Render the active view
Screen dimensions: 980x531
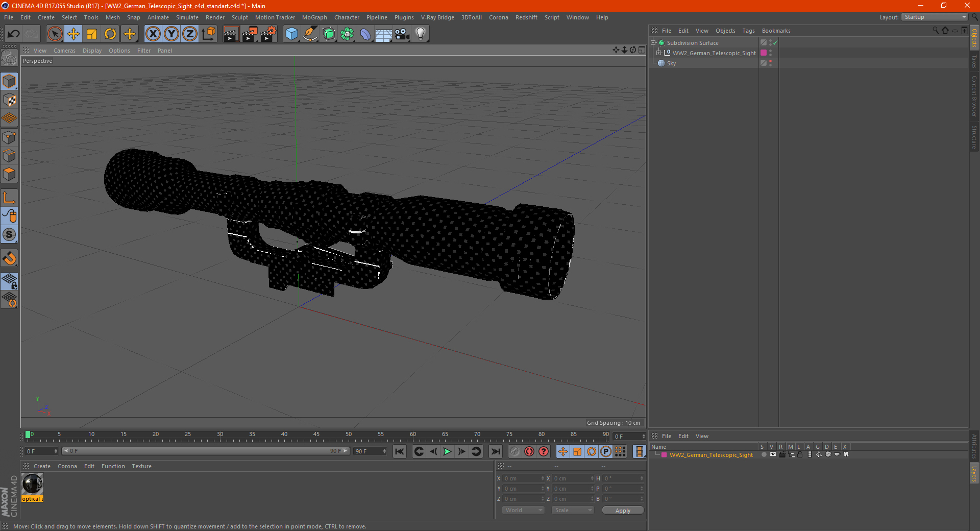[x=231, y=34]
